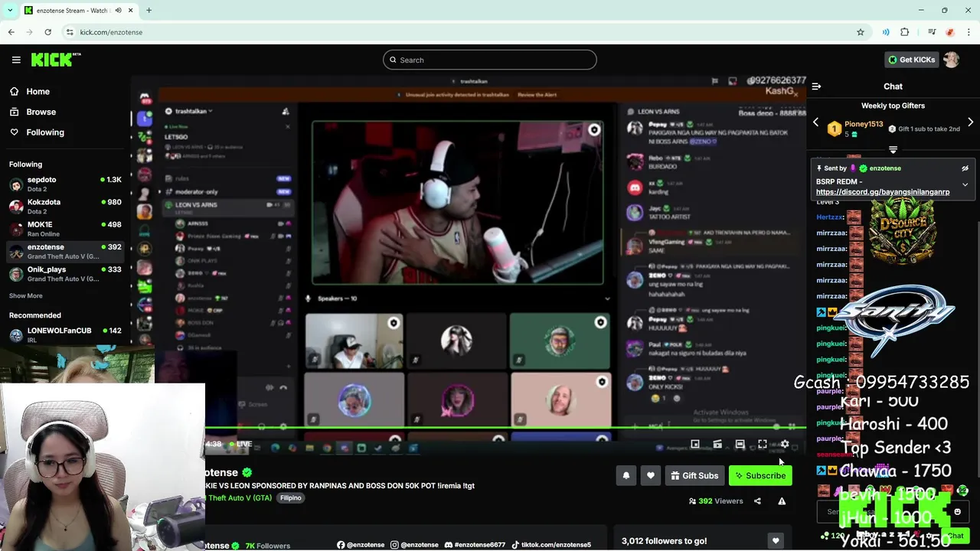Open browser extensions puzzle icon
This screenshot has width=980, height=551.
click(x=905, y=32)
